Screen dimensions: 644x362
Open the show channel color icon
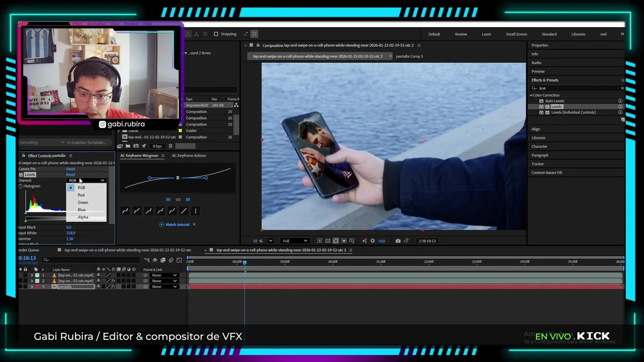[364, 241]
